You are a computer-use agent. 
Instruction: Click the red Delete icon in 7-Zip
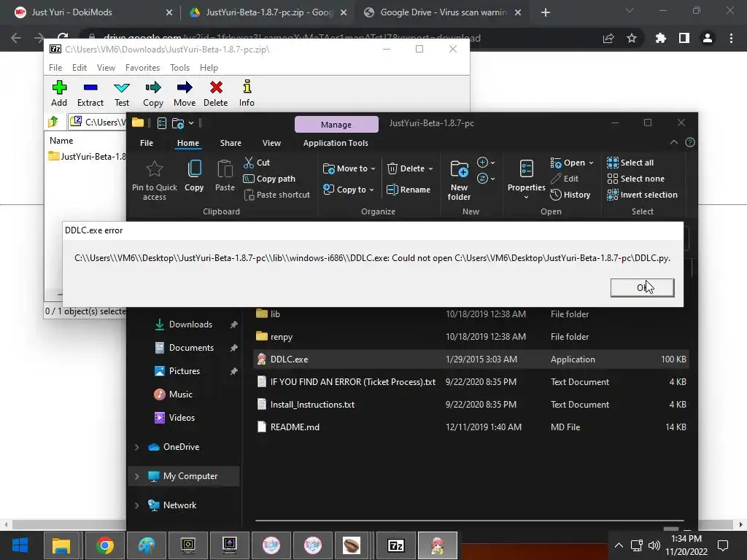click(216, 87)
